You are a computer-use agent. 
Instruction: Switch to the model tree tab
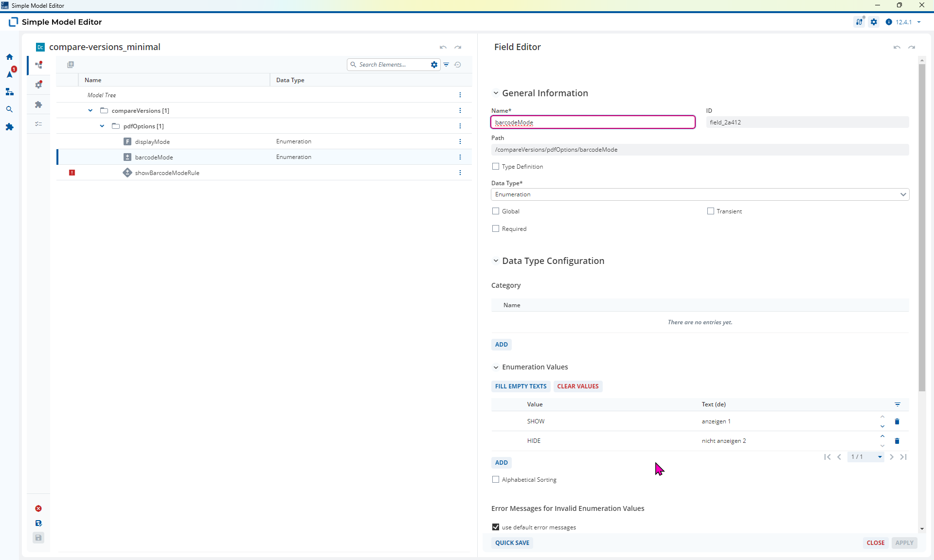pos(39,65)
